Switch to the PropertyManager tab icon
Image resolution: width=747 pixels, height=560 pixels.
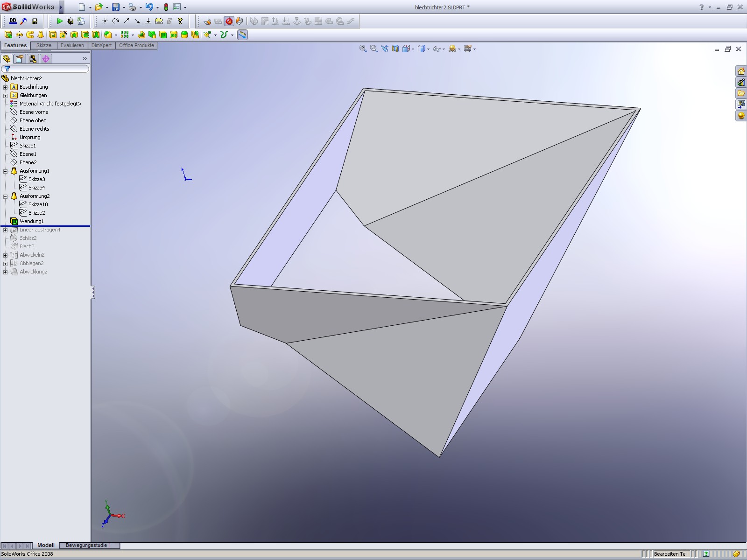tap(19, 59)
